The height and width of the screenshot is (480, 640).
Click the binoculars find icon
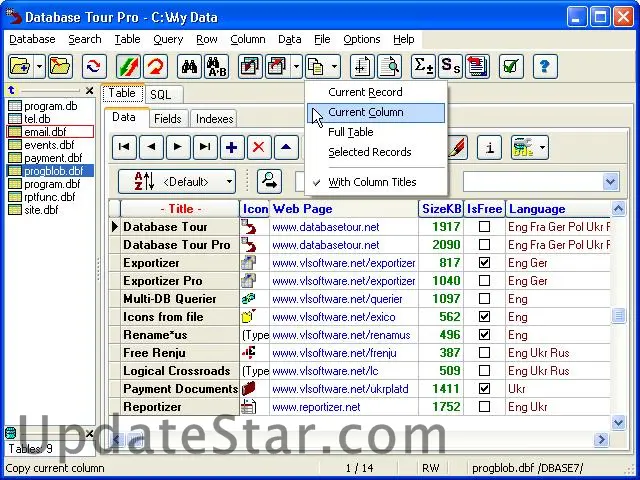tap(189, 66)
